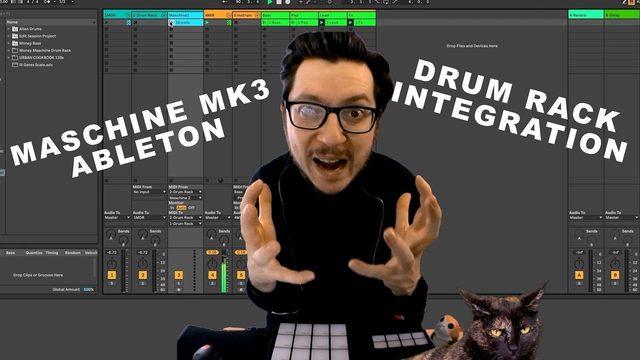This screenshot has width=640, height=360.
Task: Select the 1MDR track header
Action: point(117,15)
